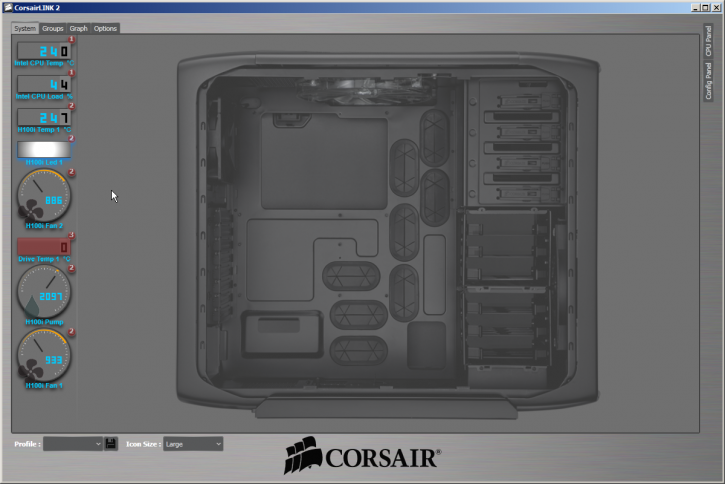Select the red Drive Temp 1 readout
Image resolution: width=725 pixels, height=484 pixels.
pos(44,247)
